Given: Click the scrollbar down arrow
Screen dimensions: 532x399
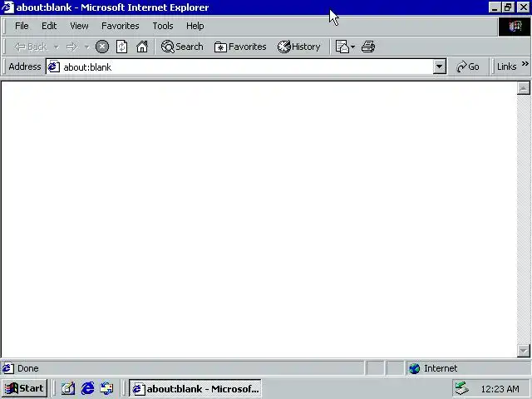Looking at the screenshot, I should point(523,351).
